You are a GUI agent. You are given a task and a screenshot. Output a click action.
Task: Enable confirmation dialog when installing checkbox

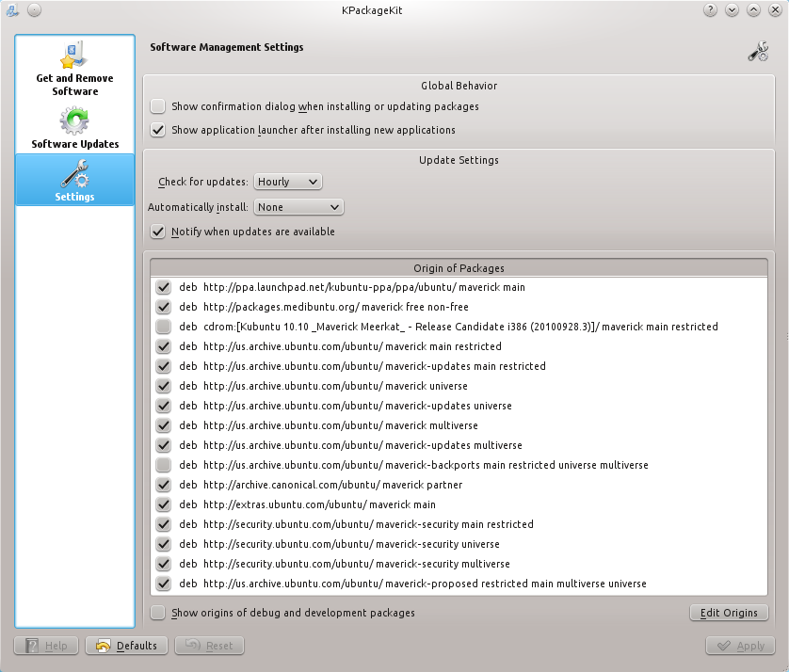click(x=158, y=106)
